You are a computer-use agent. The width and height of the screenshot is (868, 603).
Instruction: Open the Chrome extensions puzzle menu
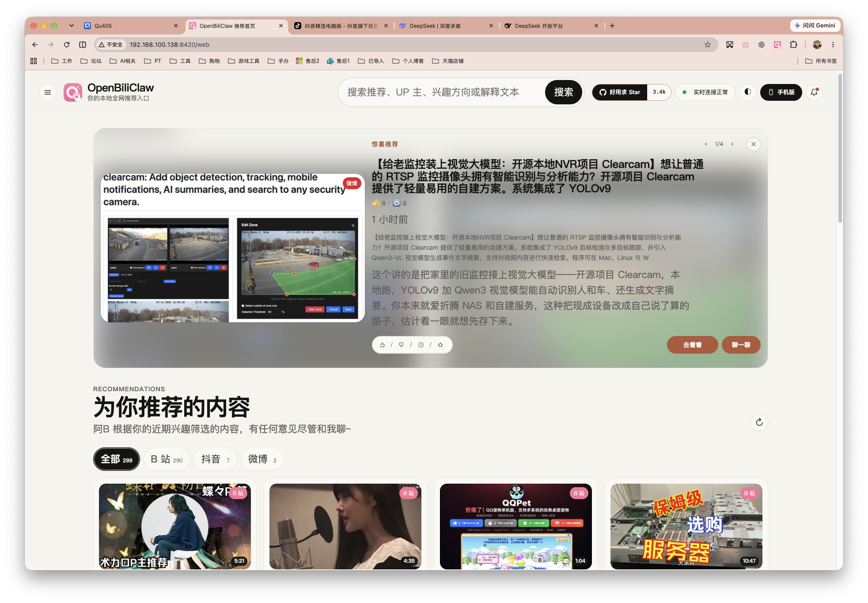tap(794, 45)
